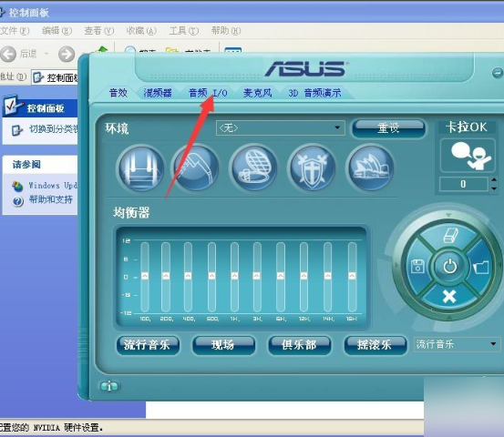
Task: Apply the 俱乐部 club preset button
Action: pos(299,345)
